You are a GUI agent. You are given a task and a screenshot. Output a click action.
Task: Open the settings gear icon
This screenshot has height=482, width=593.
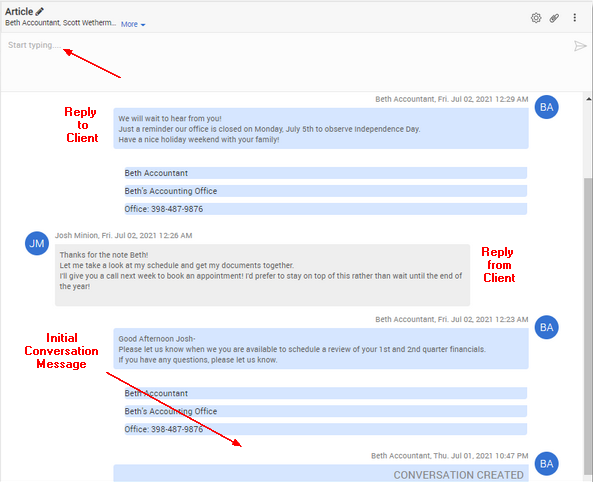coord(536,18)
